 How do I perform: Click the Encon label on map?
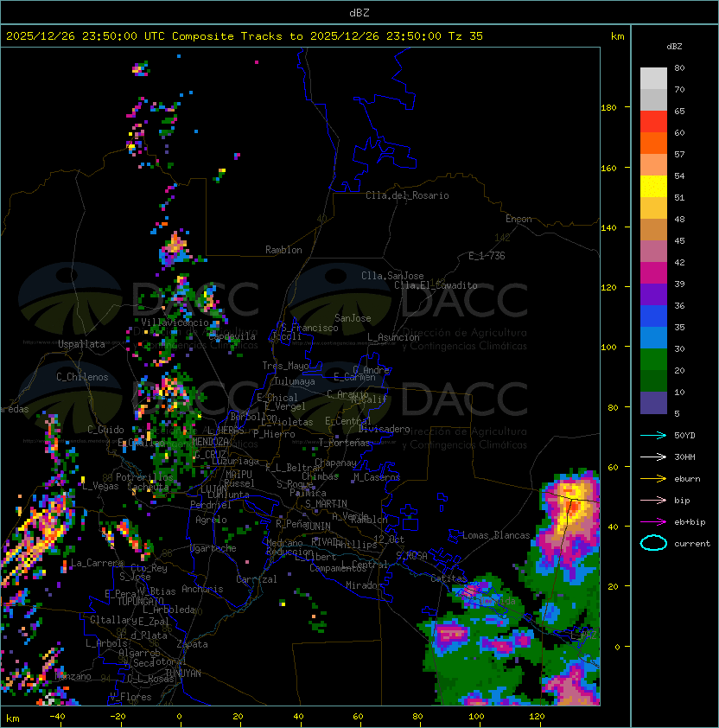click(x=519, y=219)
